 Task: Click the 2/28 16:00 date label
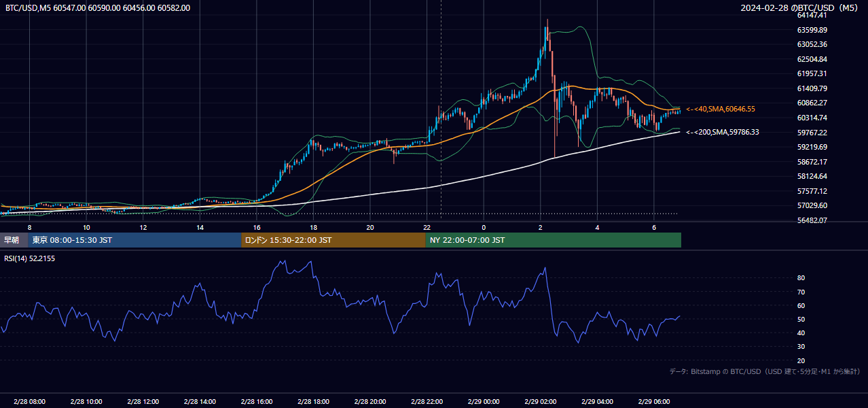coord(257,402)
